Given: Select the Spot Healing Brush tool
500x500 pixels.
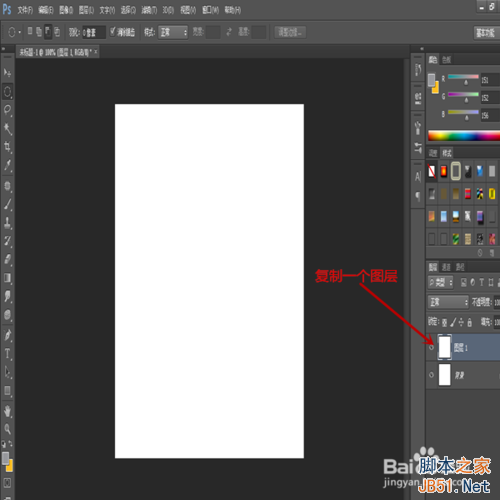Looking at the screenshot, I should click(x=7, y=186).
